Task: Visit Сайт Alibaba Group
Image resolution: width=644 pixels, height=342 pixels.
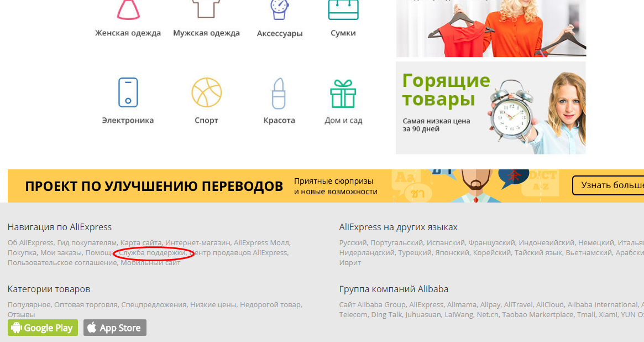Action: pyautogui.click(x=372, y=304)
